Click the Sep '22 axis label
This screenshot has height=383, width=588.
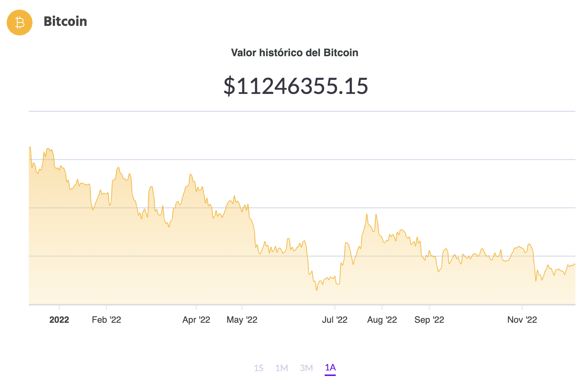click(x=429, y=320)
